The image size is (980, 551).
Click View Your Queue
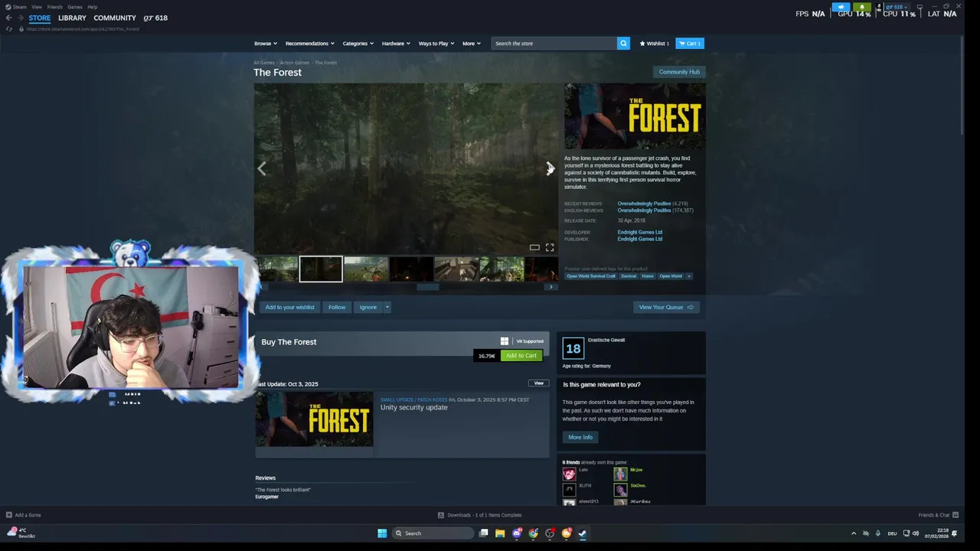(666, 308)
